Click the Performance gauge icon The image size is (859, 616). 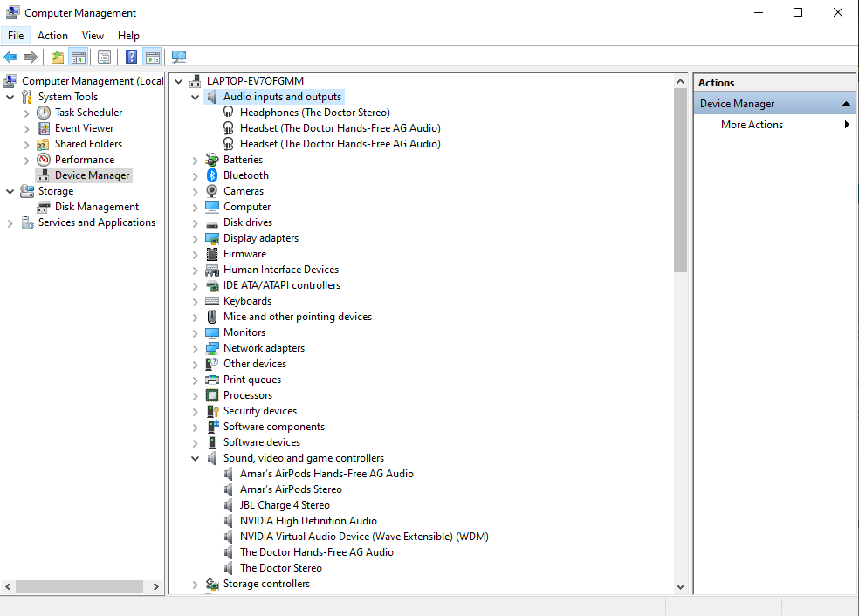tap(44, 160)
